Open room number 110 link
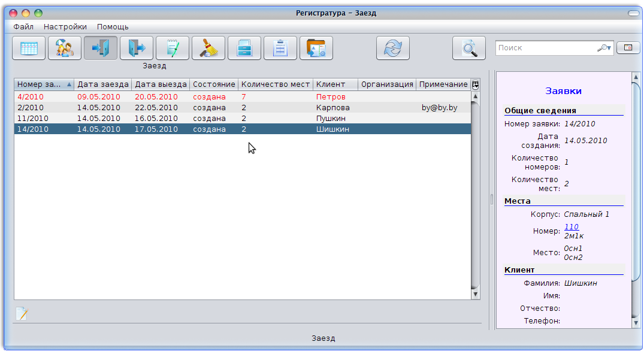Image resolution: width=644 pixels, height=351 pixels. point(572,227)
